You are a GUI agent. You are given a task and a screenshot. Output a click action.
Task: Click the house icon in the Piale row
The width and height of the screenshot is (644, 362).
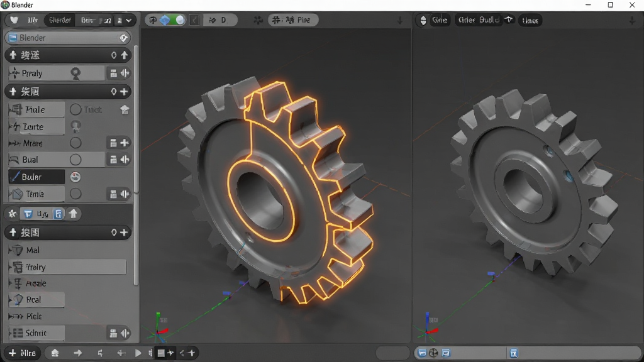[125, 109]
